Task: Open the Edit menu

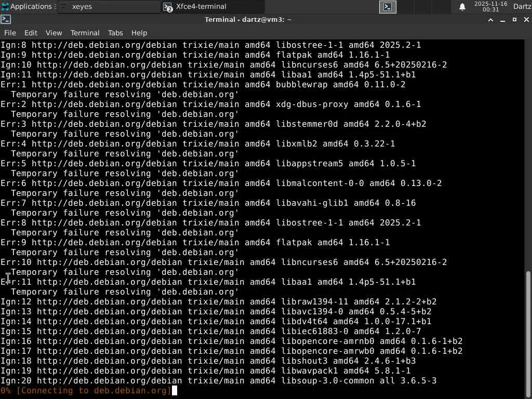Action: [31, 33]
